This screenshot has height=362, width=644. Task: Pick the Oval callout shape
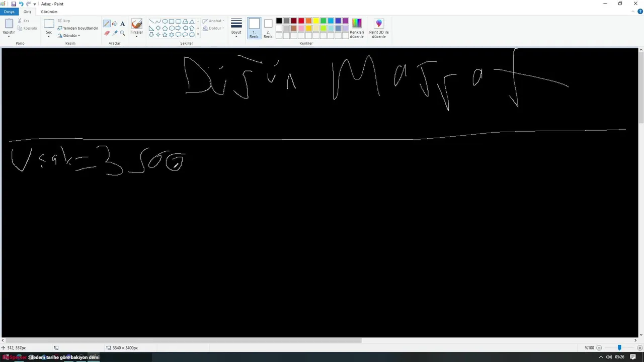(185, 35)
